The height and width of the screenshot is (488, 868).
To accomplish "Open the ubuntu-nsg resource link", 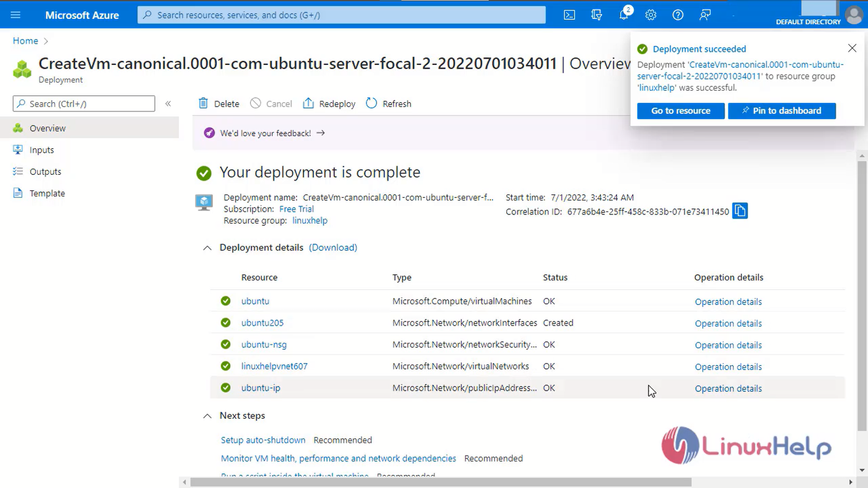I will tap(264, 344).
